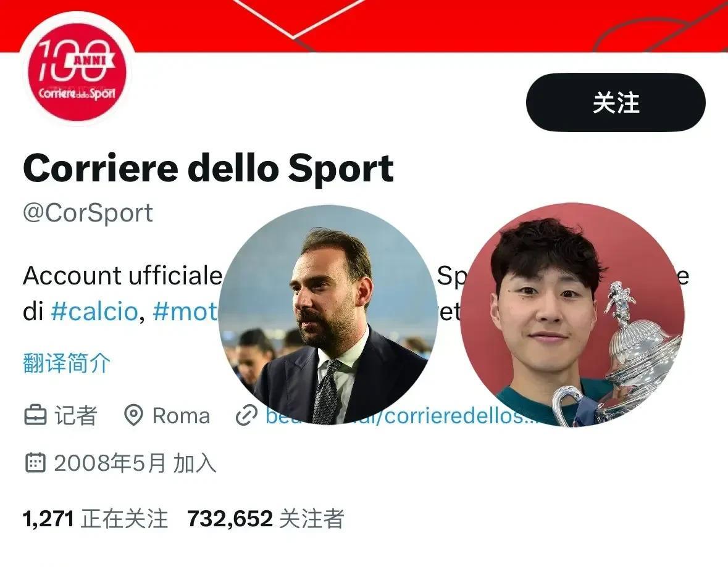Click the Corriere dello Sport profile name
Image resolution: width=728 pixels, height=567 pixels.
(209, 169)
